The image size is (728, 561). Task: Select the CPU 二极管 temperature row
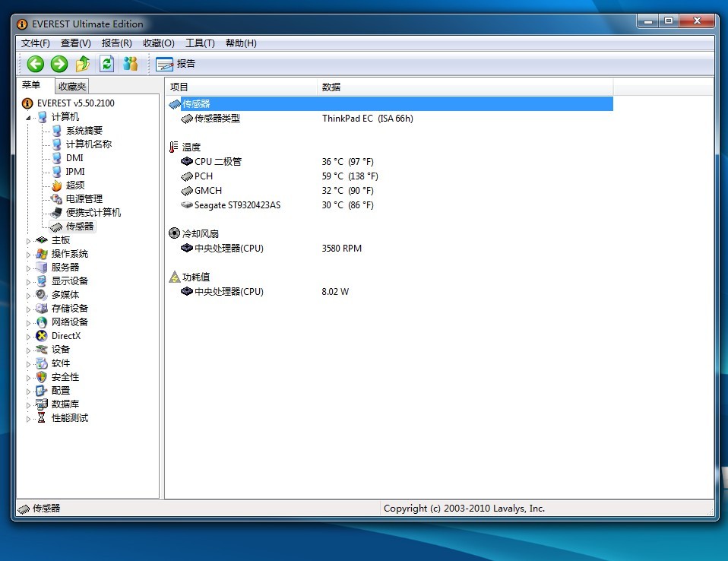coord(390,162)
